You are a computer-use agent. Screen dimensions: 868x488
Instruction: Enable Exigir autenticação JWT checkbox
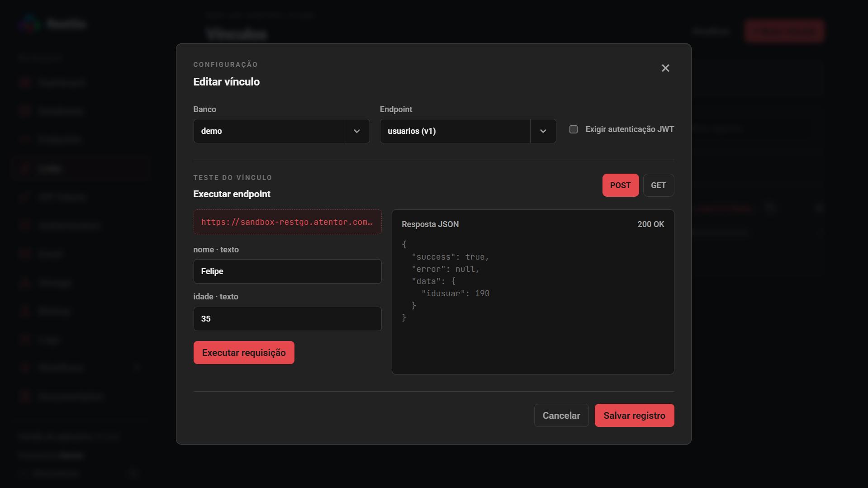pos(573,129)
